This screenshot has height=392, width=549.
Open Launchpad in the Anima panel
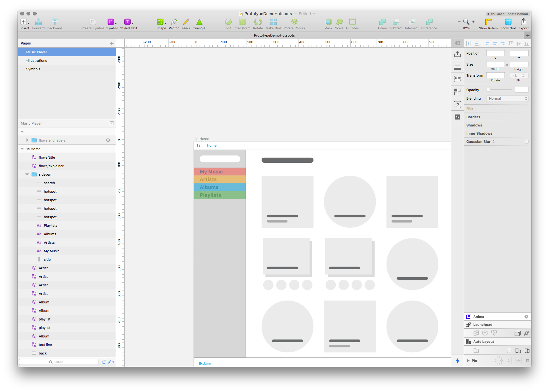[482, 324]
